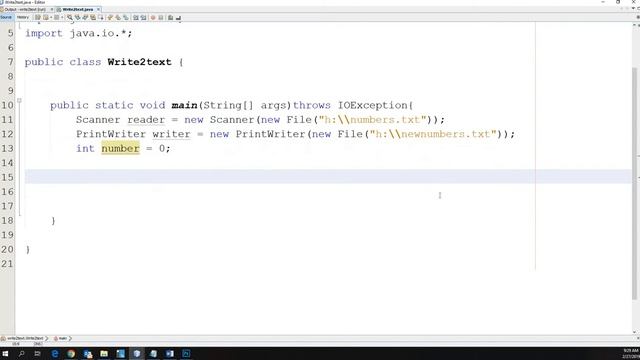Switch to History view
Screen dimensions: 640x360
[22, 17]
